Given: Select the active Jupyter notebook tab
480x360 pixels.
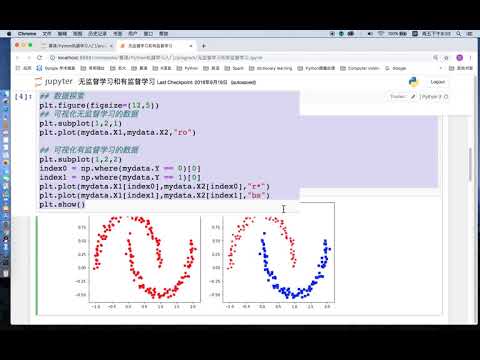Looking at the screenshot, I should (x=154, y=46).
